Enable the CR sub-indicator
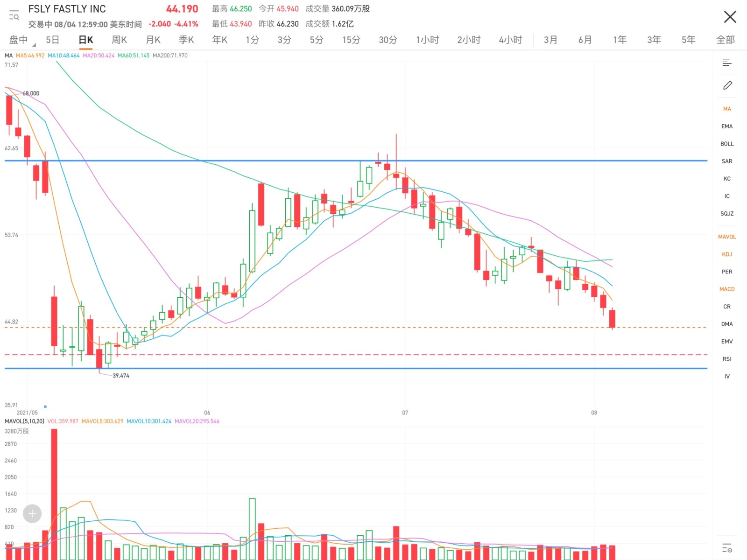The height and width of the screenshot is (560, 747). pos(727,307)
